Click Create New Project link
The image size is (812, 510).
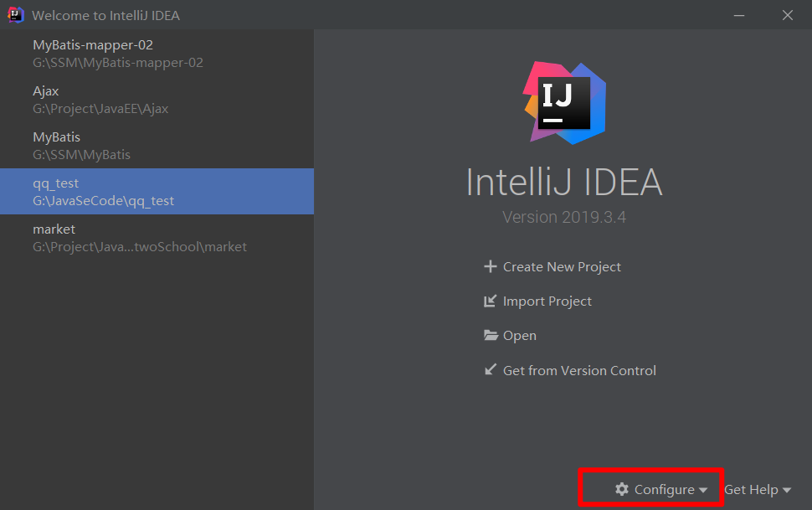click(562, 267)
